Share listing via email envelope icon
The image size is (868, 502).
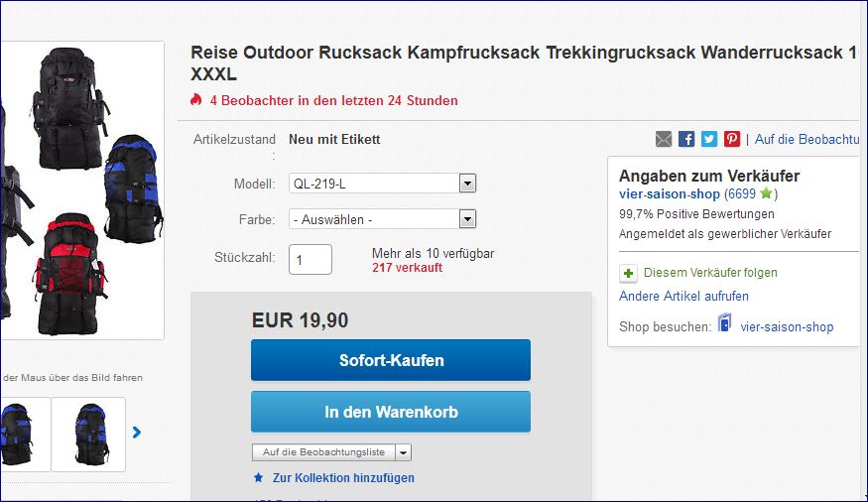(x=664, y=139)
